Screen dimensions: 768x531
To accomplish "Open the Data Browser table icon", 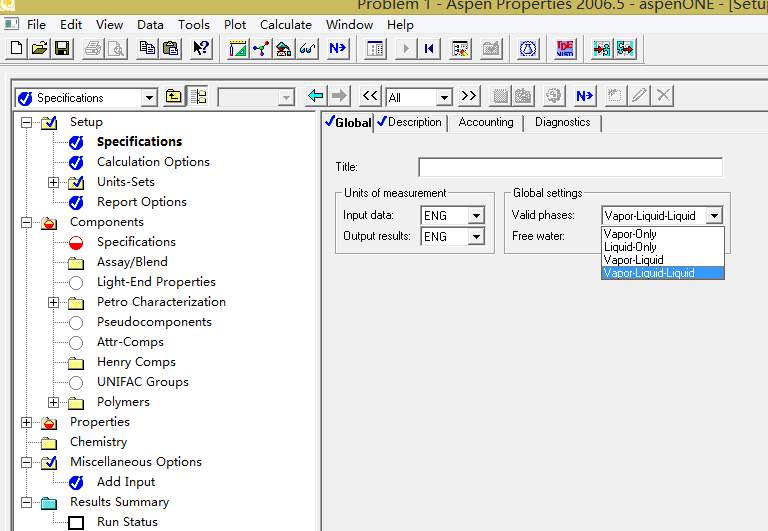I will point(375,48).
